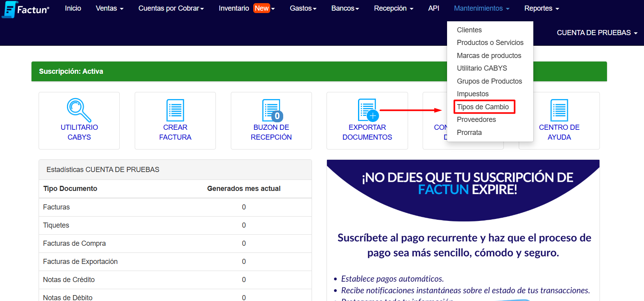Screen dimensions: 644x301
Task: Open the API menu item
Action: (x=434, y=8)
